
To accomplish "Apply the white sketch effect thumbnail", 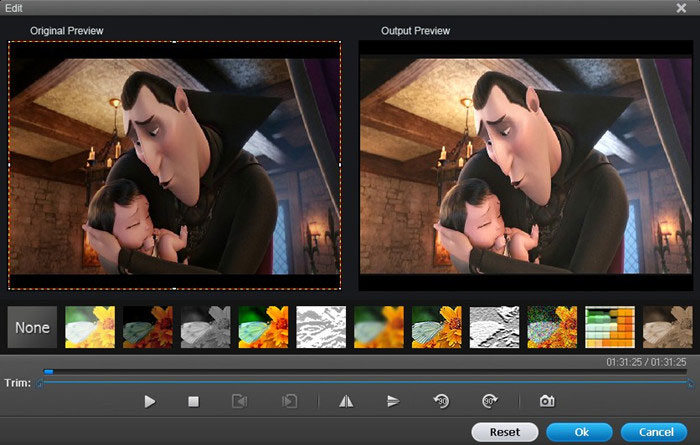I will (321, 327).
